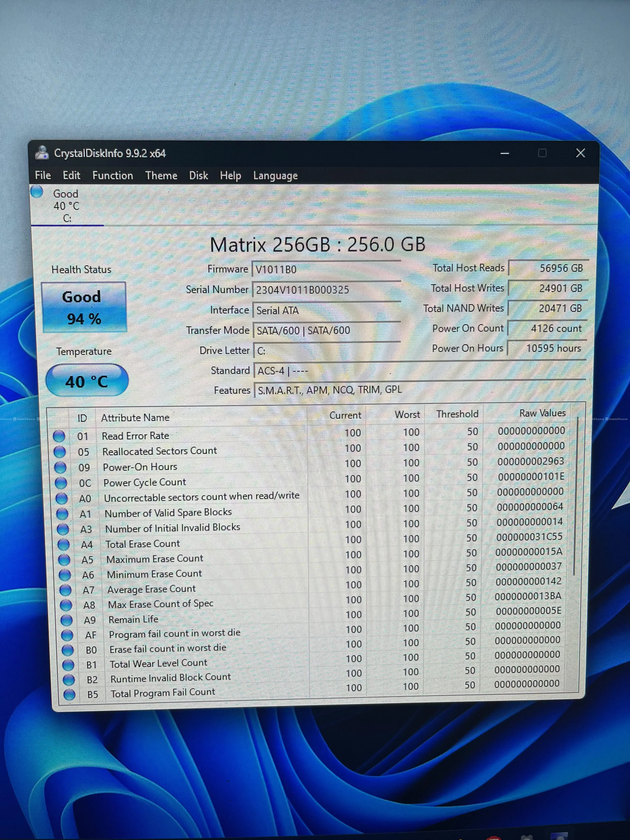Click the Good 94 % health status button
This screenshot has width=630, height=840.
pos(84,307)
